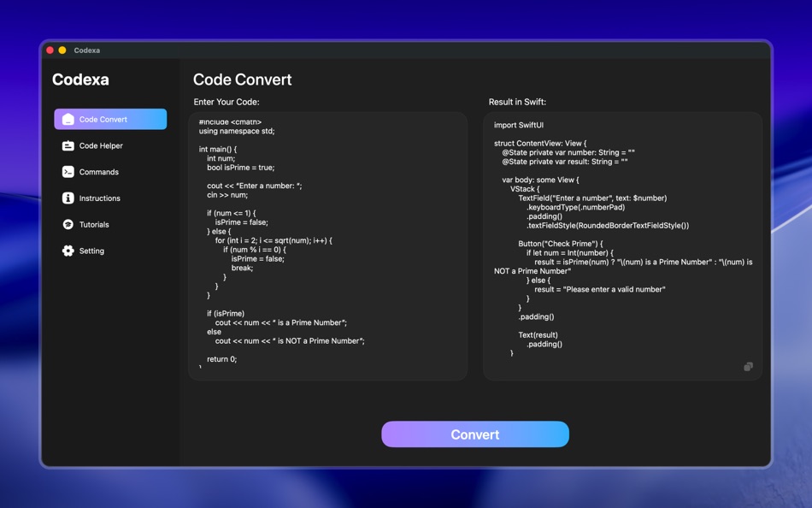
Task: Click the "using namespace std;" line
Action: [x=237, y=131]
